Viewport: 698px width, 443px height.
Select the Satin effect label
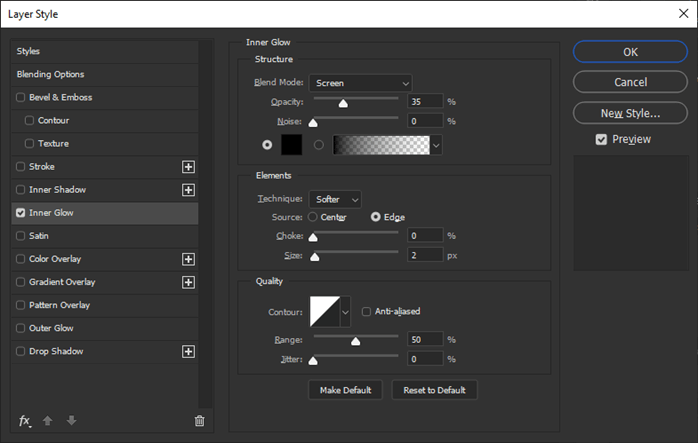[x=39, y=236]
